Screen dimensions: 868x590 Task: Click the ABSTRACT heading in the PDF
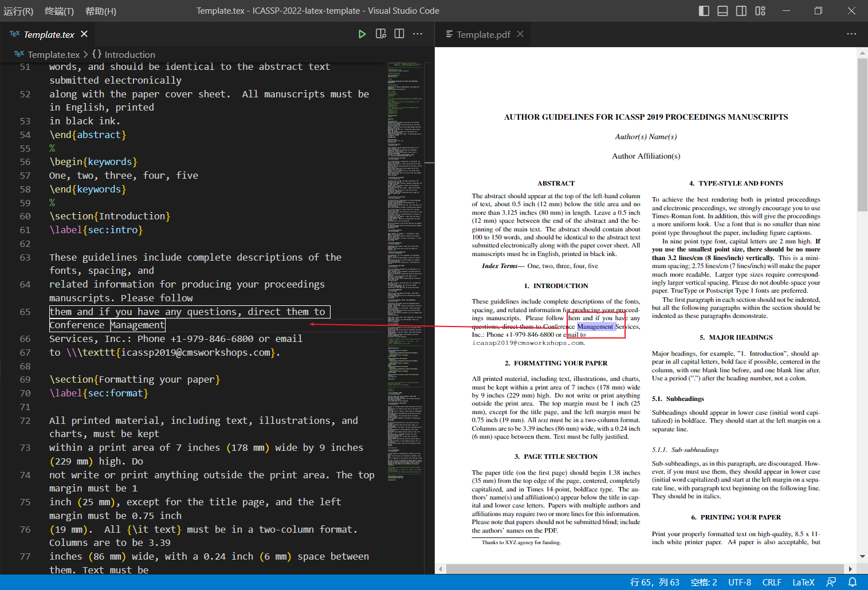click(556, 183)
